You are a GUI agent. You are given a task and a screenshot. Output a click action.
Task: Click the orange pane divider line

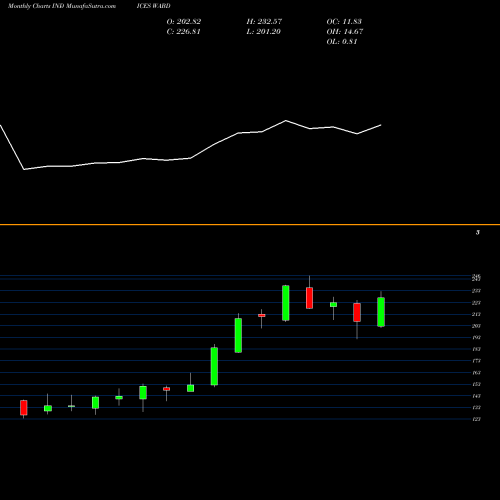point(250,225)
